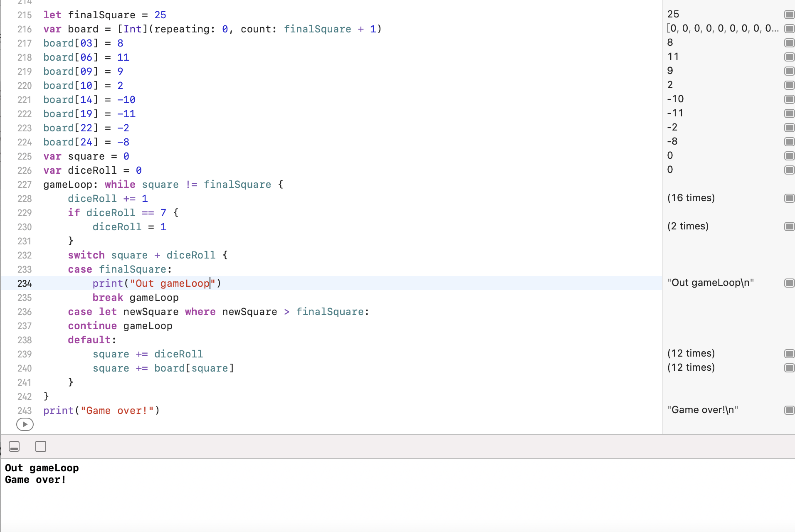
Task: Show inline result for board[10] value 2
Action: pyautogui.click(x=789, y=85)
